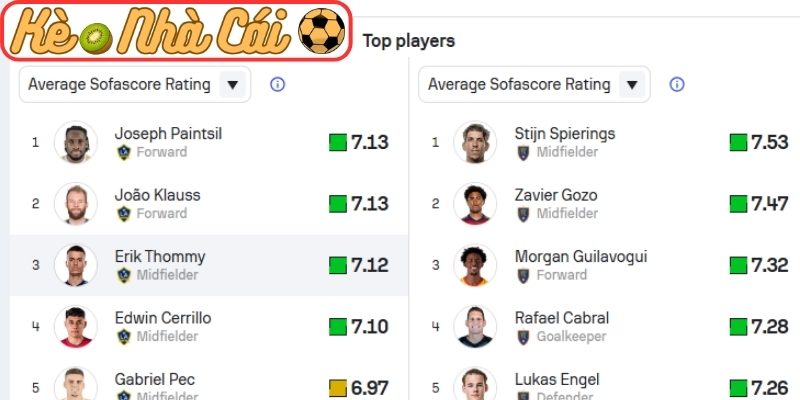
Task: Click the Kèo Nhà Cái logo banner
Action: point(177,32)
